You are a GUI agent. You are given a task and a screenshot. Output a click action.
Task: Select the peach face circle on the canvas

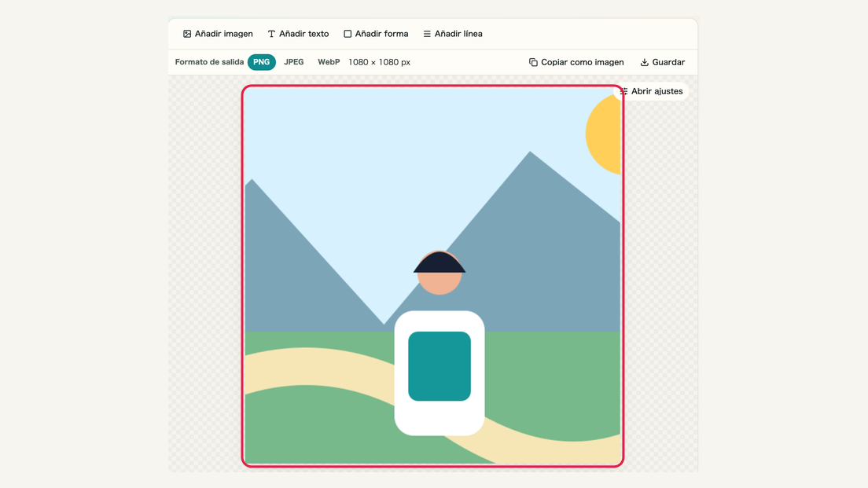pos(440,283)
